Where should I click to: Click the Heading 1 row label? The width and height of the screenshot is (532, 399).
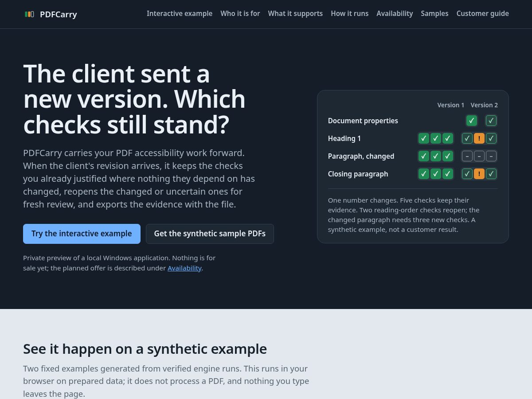click(344, 138)
